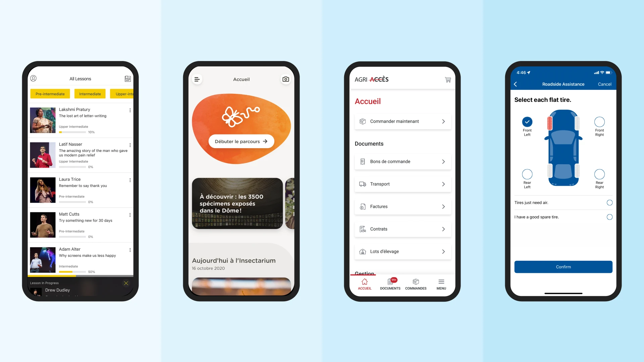This screenshot has width=644, height=362.
Task: Open the DOCUMENTS tab icon
Action: point(390,281)
